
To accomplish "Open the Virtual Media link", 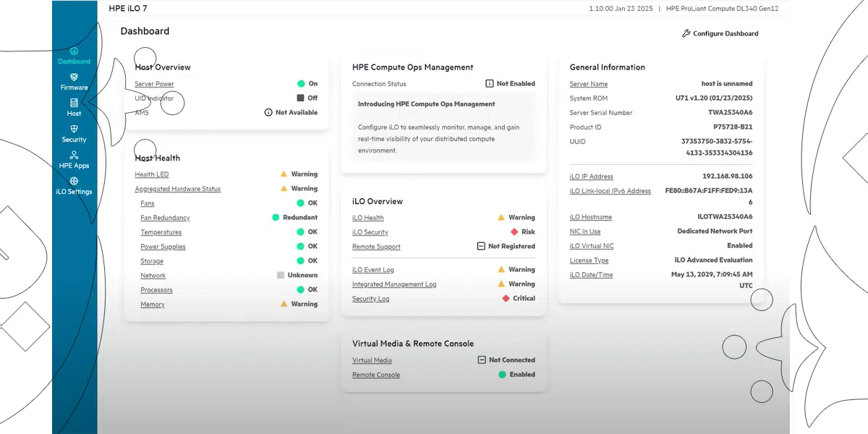I will [x=372, y=360].
